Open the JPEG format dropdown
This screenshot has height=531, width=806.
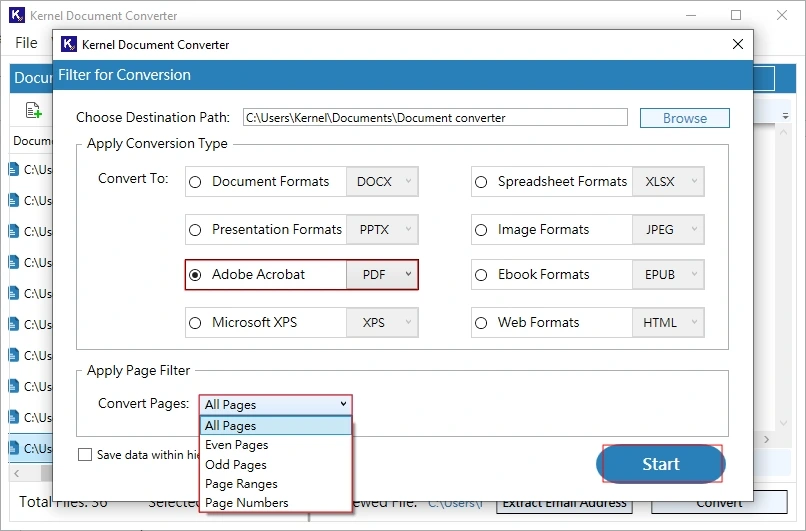pos(668,229)
